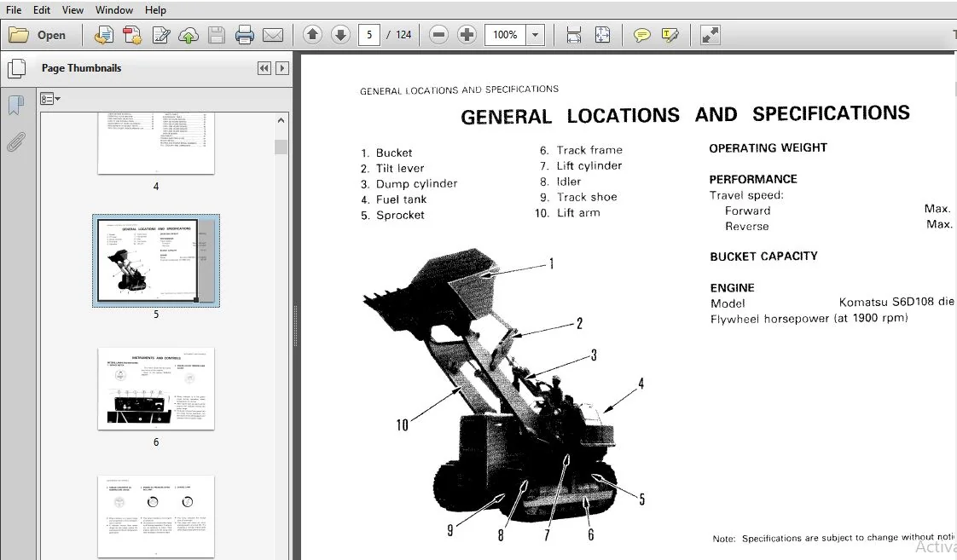Click the fit width scrolling icon
Image resolution: width=957 pixels, height=560 pixels.
tap(574, 35)
